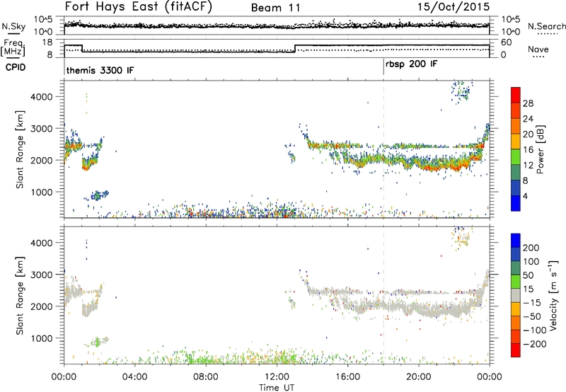Click the 'Freq. [MHz]' axis label
Viewport: 566px width, 392px height.
pos(13,47)
